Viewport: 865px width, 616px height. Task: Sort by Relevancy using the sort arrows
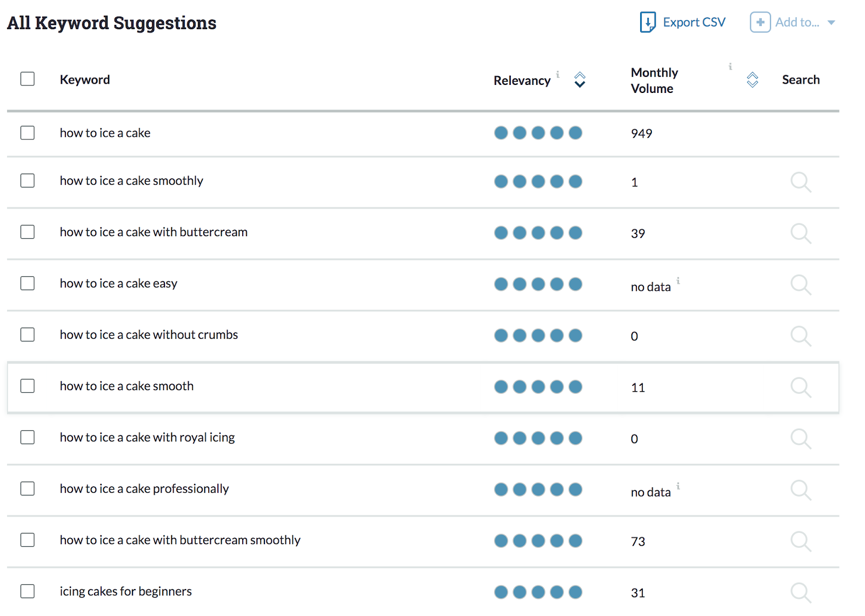580,80
